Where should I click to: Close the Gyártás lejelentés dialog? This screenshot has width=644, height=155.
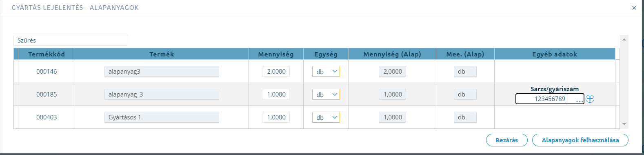click(634, 8)
